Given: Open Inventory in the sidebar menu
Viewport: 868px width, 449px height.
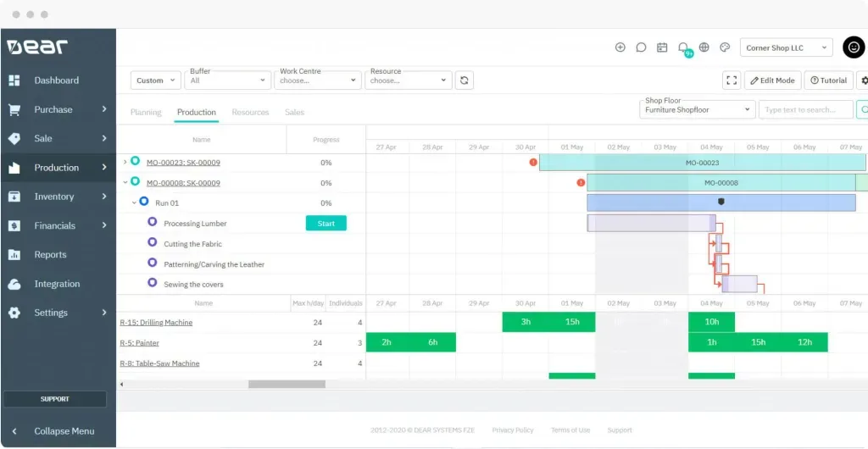Looking at the screenshot, I should pyautogui.click(x=54, y=197).
